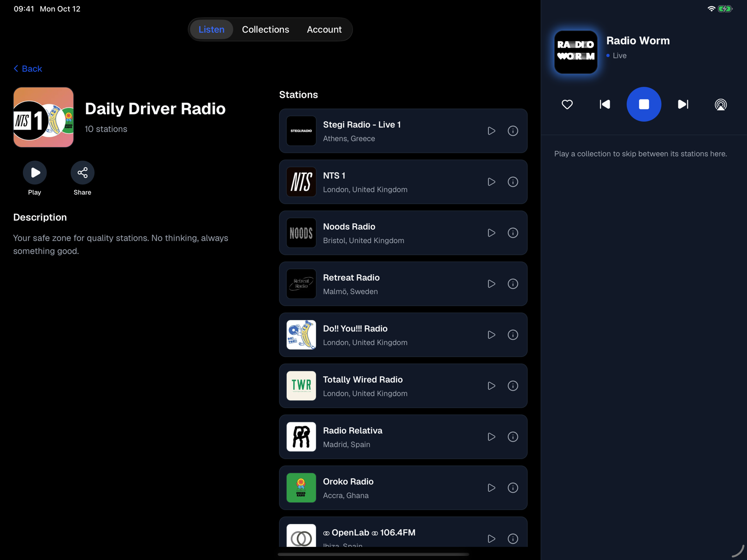This screenshot has width=747, height=560.
Task: Select the NTS logo thumbnail
Action: (x=301, y=182)
